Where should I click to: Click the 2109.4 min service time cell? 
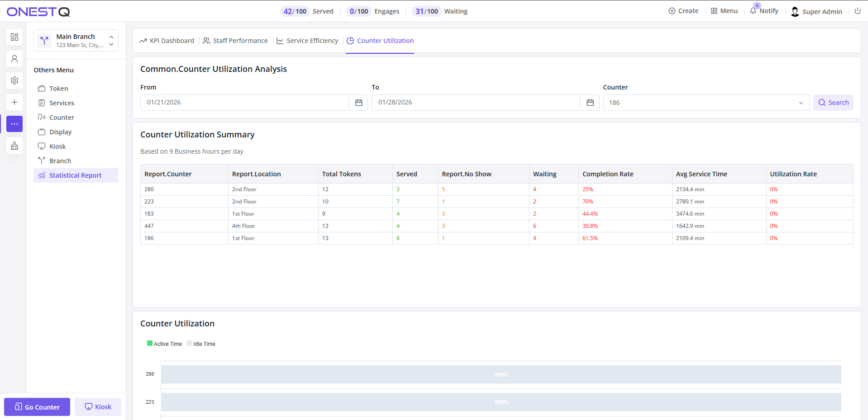(719, 238)
